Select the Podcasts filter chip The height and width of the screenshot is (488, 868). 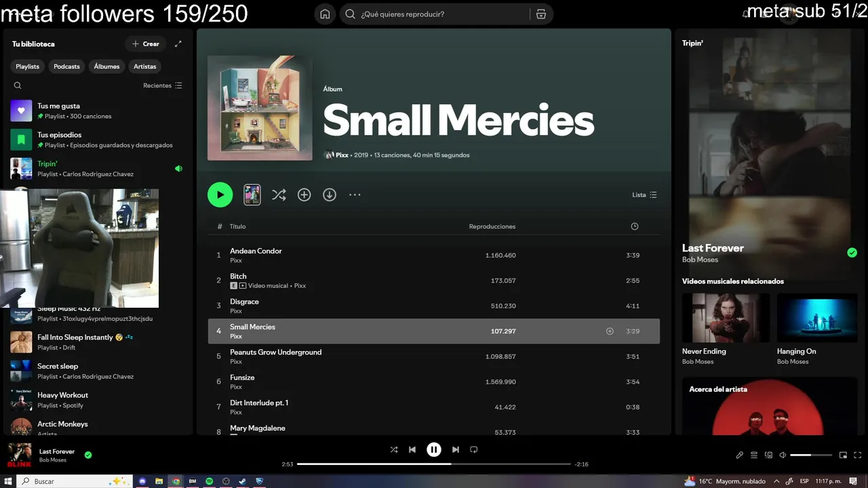(66, 66)
